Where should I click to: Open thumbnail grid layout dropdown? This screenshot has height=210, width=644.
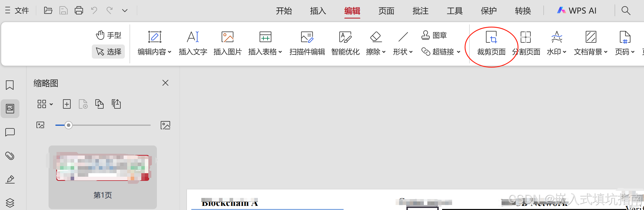(x=45, y=104)
